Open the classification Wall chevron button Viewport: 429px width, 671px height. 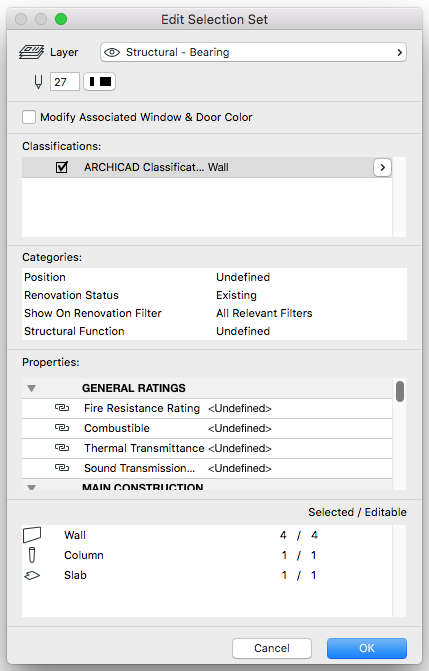coord(382,167)
